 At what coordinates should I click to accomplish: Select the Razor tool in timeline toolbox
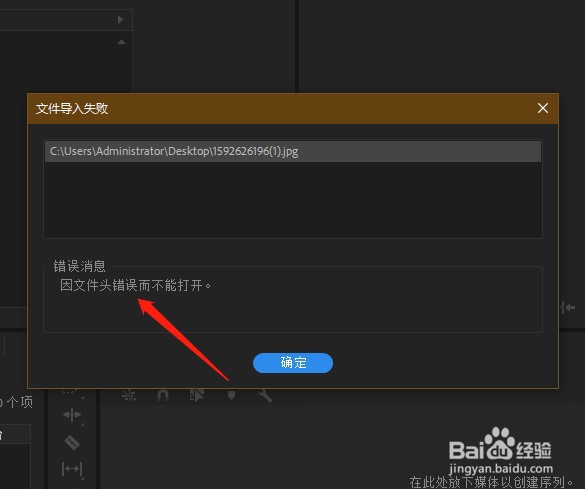click(72, 442)
